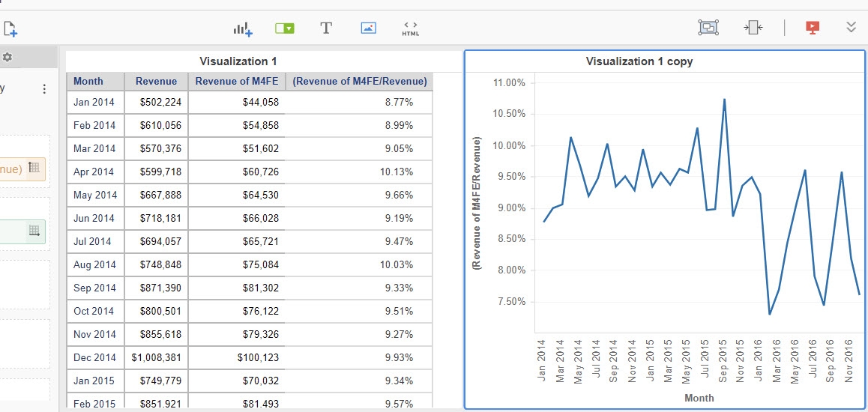868x412 pixels.
Task: Select the Visualization 1 copy title
Action: click(639, 61)
